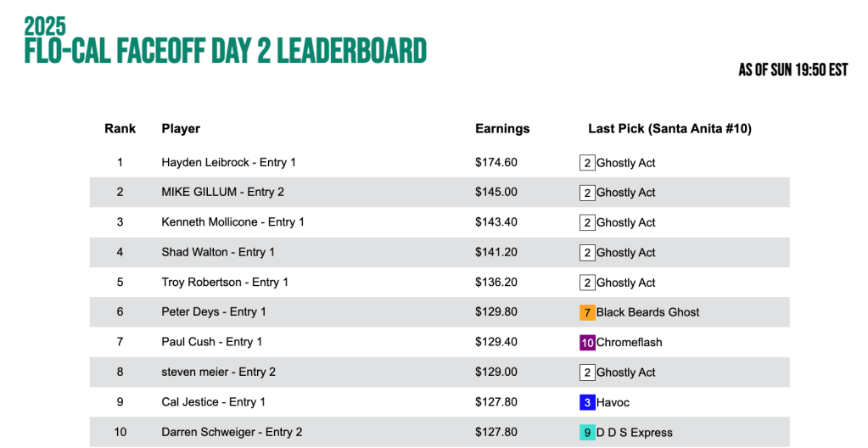Click the 2 badge in Troy Robertson's row

point(586,283)
